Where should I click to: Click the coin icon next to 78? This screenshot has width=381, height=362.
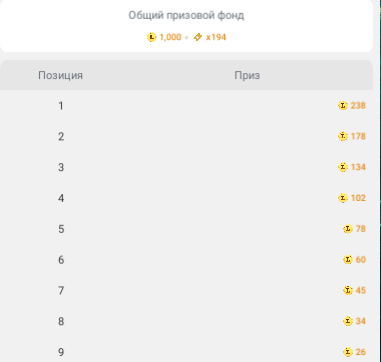pos(348,229)
